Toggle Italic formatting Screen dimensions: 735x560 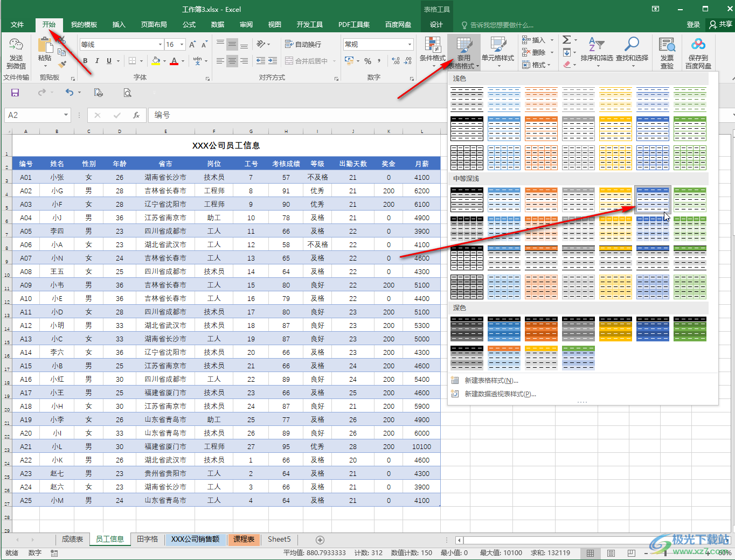[x=97, y=61]
